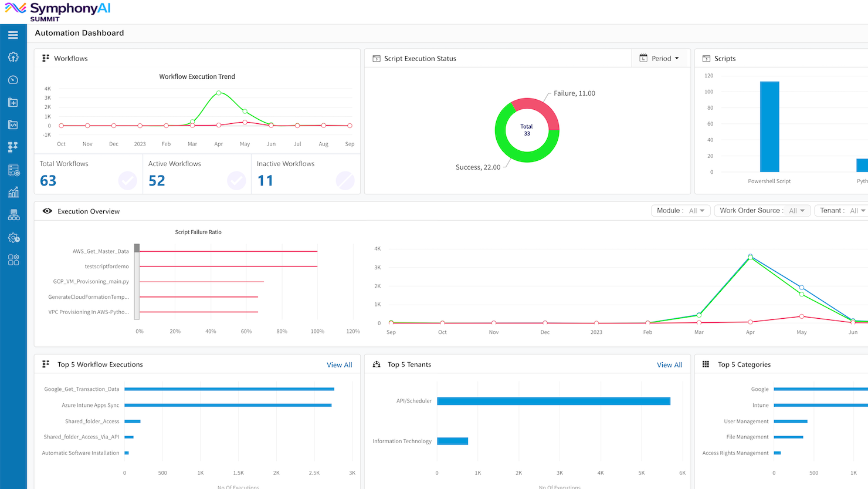Screen dimensions: 868x489
Task: Toggle the checkmark beside Inactive Workflows
Action: 345,181
